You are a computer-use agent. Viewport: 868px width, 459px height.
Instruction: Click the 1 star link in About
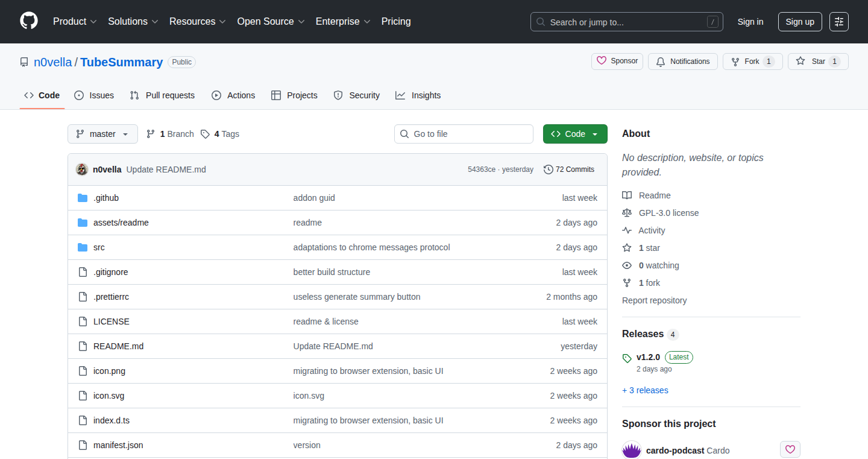[x=649, y=248]
